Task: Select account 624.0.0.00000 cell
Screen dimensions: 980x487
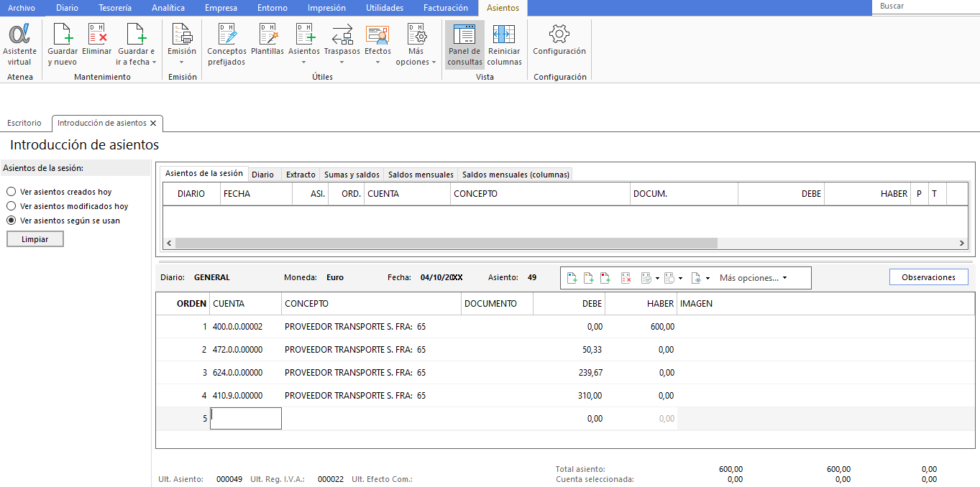Action: [245, 373]
